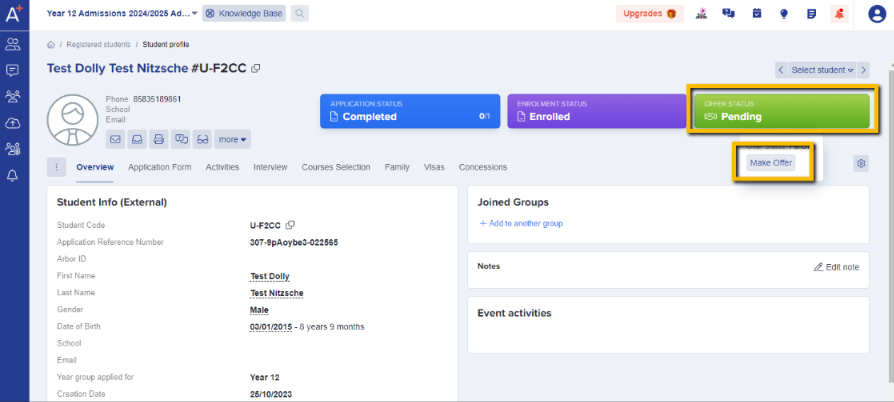
Task: Switch to the Visas tab
Action: click(x=434, y=167)
